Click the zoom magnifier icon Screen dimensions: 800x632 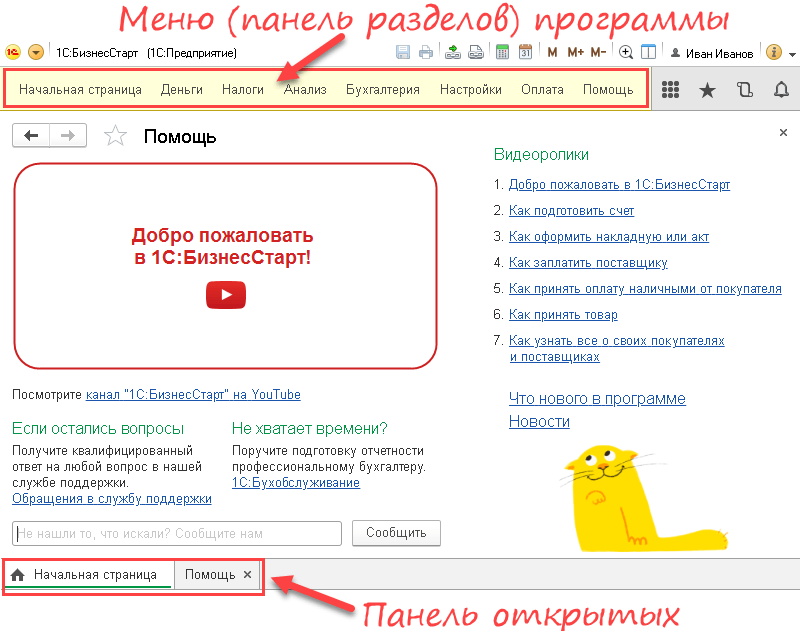[626, 52]
